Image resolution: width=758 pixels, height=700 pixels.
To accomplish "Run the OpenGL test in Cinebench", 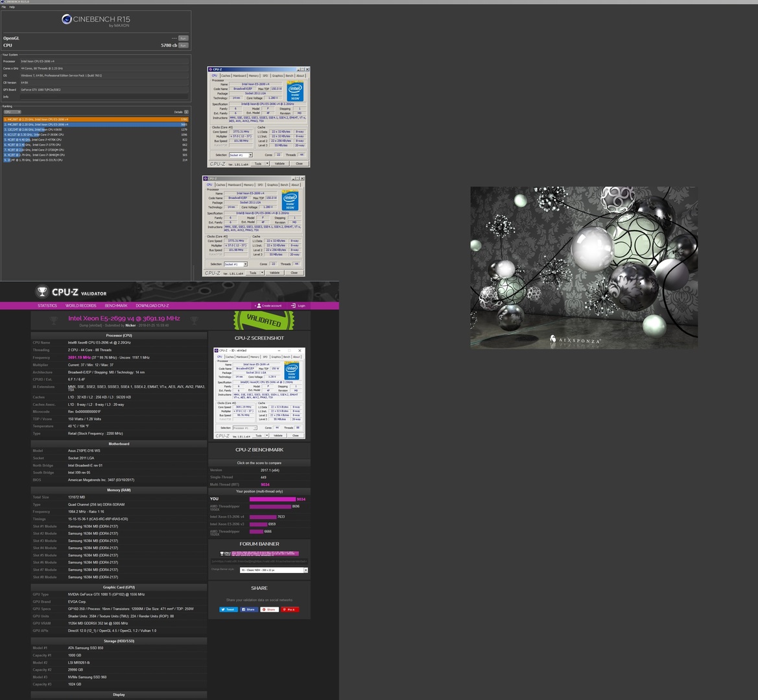I will [x=184, y=38].
